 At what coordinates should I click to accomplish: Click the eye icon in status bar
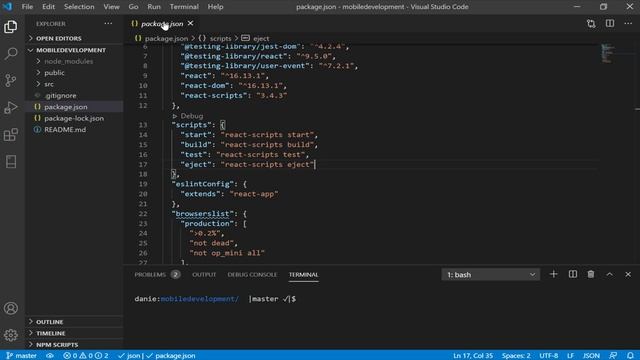[50, 356]
